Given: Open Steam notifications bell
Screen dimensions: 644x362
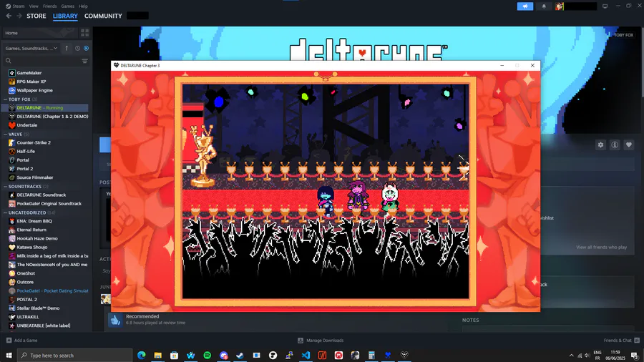Looking at the screenshot, I should [544, 6].
